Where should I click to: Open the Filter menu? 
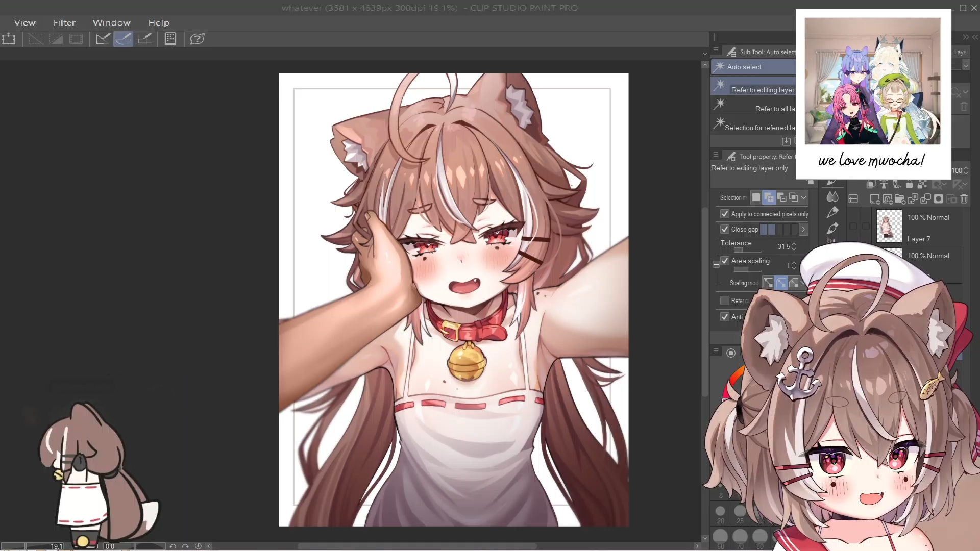click(64, 22)
